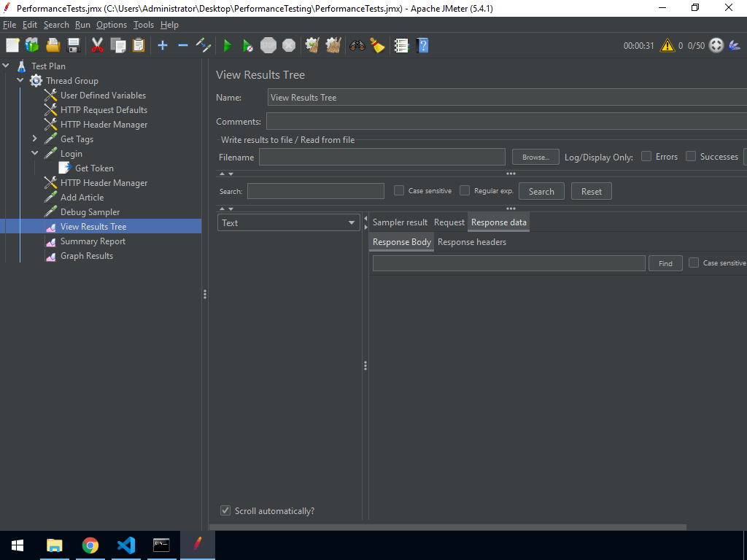
Task: Select Get Token extractor node
Action: point(94,168)
